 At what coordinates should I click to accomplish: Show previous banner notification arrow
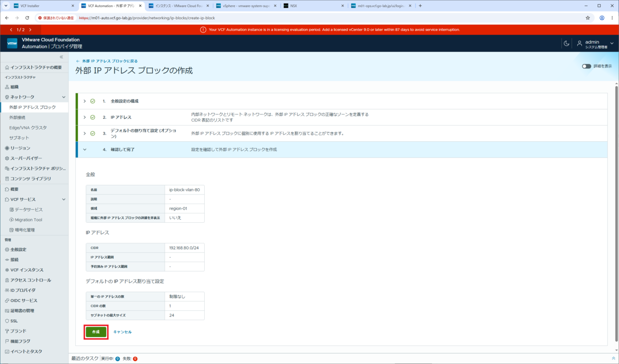pos(11,30)
